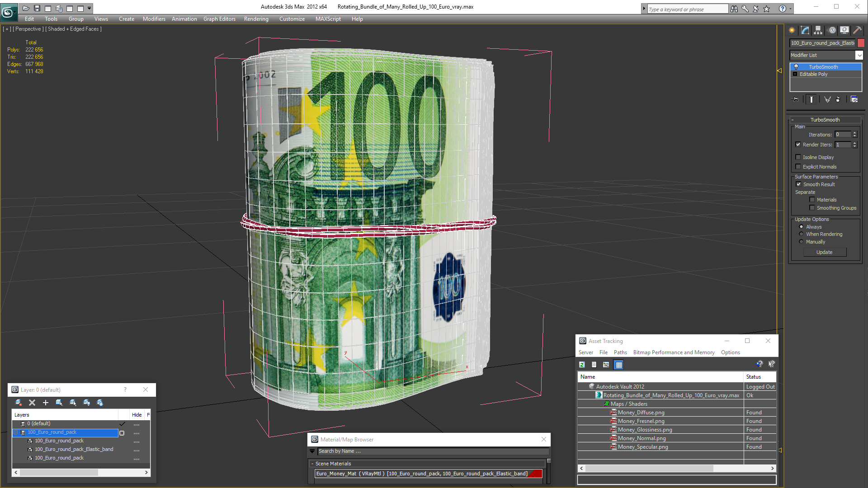
Task: Collapse the TurboSmooth rollout
Action: tap(825, 120)
